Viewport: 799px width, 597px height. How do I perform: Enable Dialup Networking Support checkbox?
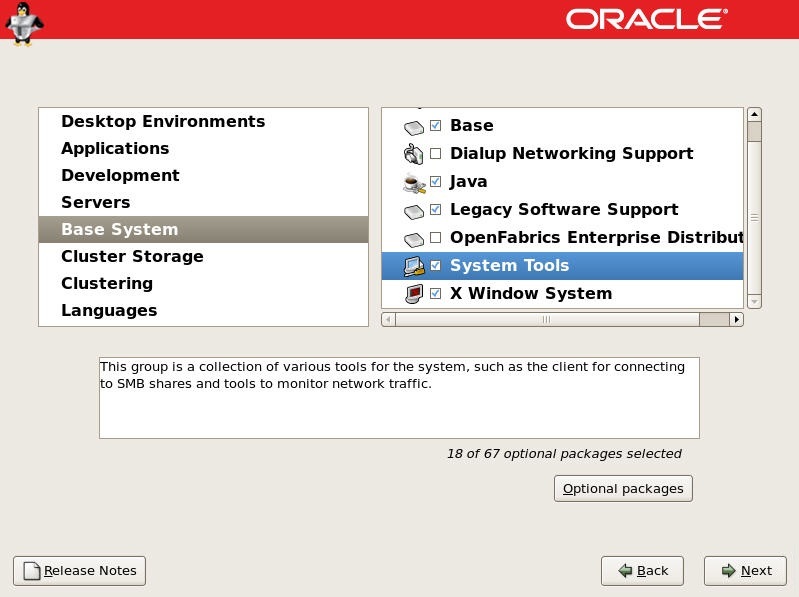point(435,153)
